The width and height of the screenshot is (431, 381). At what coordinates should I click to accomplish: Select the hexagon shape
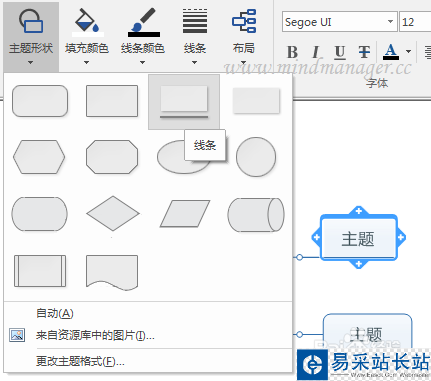(39, 157)
